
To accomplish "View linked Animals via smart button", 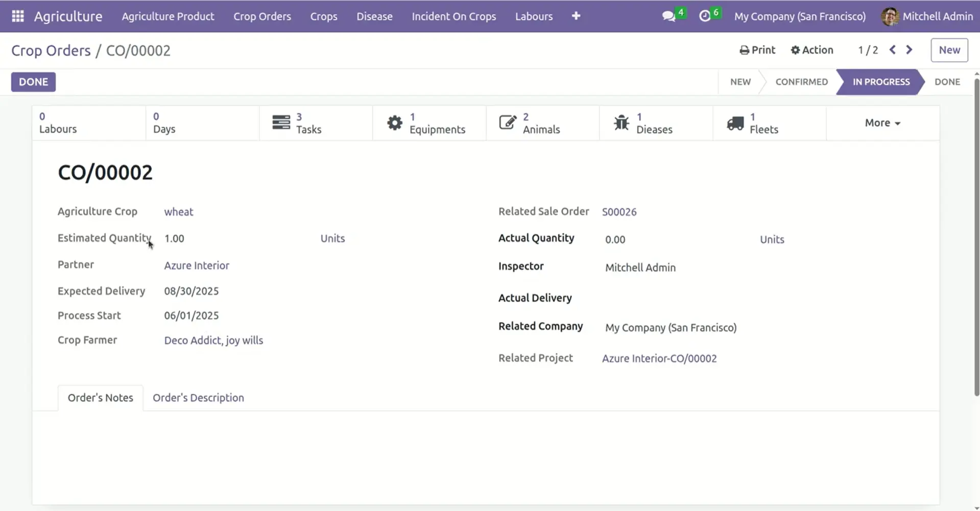I will pyautogui.click(x=541, y=123).
